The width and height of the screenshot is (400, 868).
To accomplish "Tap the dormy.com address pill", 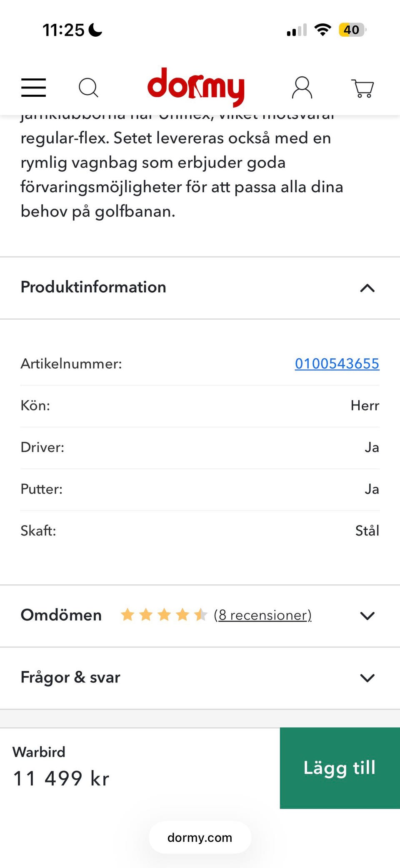I will 200,838.
